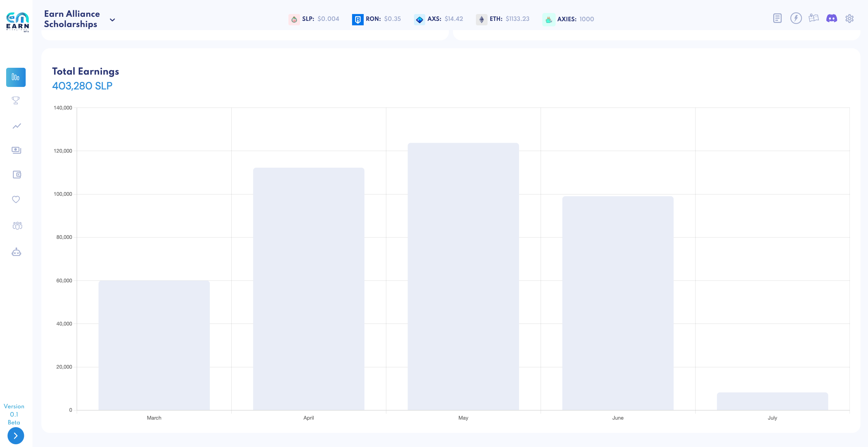Open the team members sidebar icon
This screenshot has width=868, height=447.
(17, 226)
